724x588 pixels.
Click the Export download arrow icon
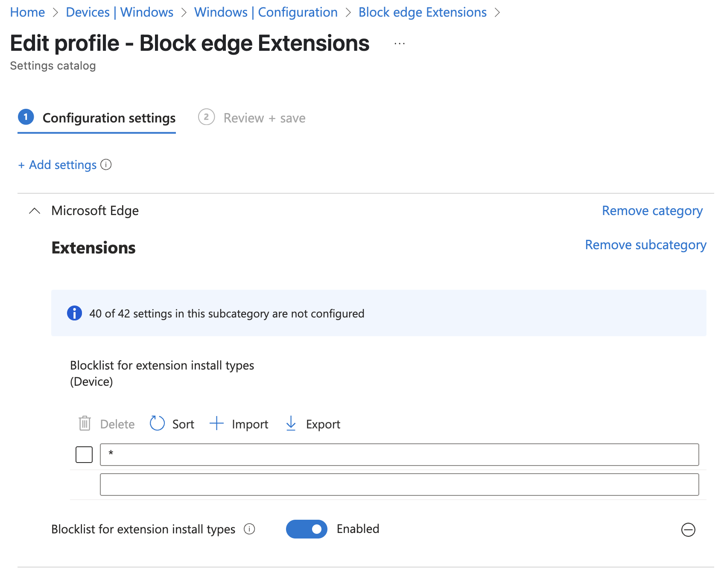click(291, 424)
